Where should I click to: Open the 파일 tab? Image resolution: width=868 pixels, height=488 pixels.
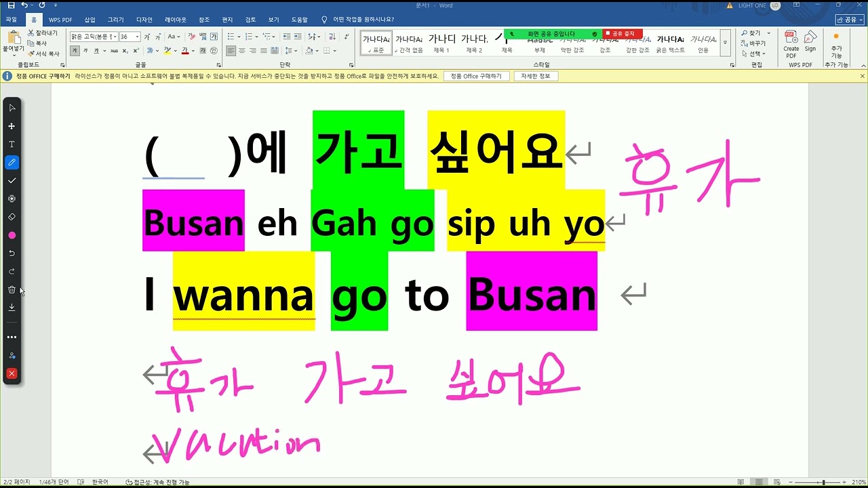[x=12, y=20]
